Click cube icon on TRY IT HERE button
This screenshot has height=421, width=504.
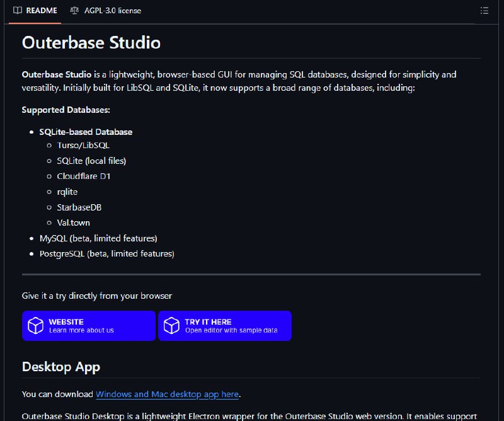171,325
